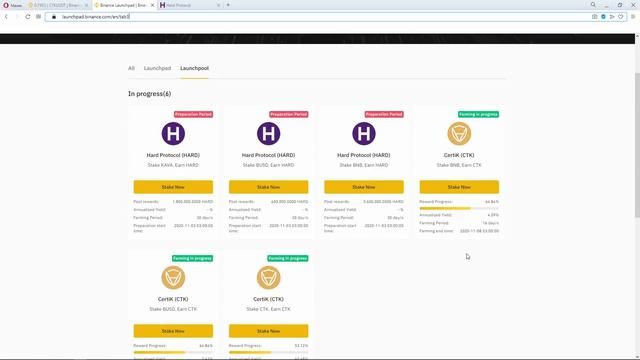Stake Now on Stake KAVA, Earn HARD

tap(173, 187)
